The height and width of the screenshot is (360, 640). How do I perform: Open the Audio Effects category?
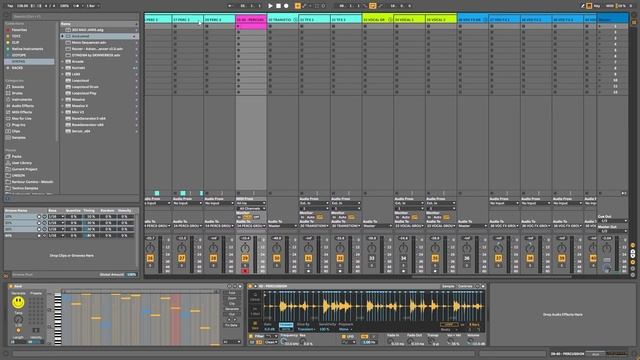22,106
